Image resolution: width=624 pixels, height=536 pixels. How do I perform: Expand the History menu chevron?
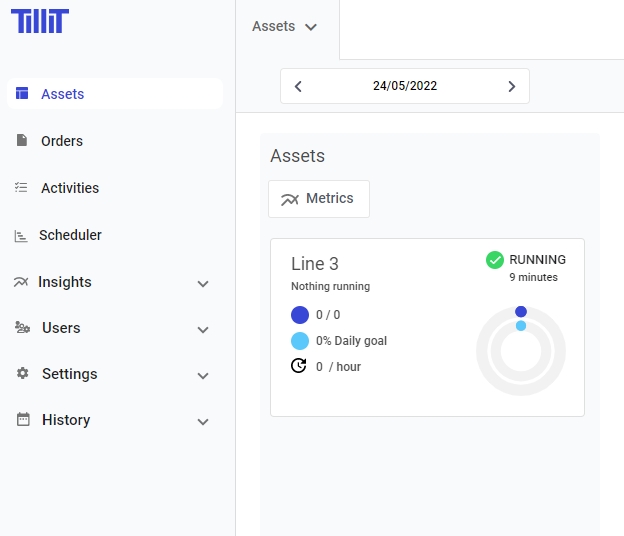tap(203, 422)
